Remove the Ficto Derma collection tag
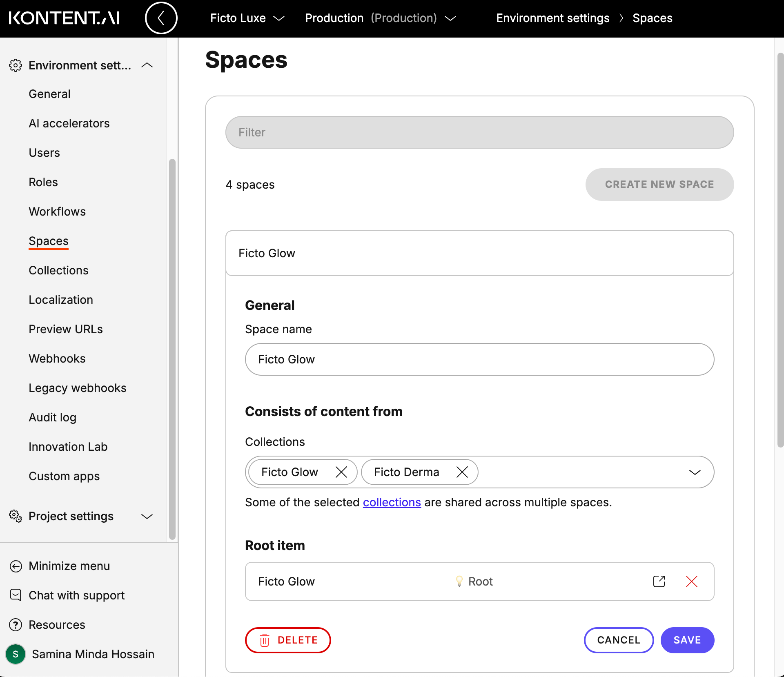 coord(462,472)
